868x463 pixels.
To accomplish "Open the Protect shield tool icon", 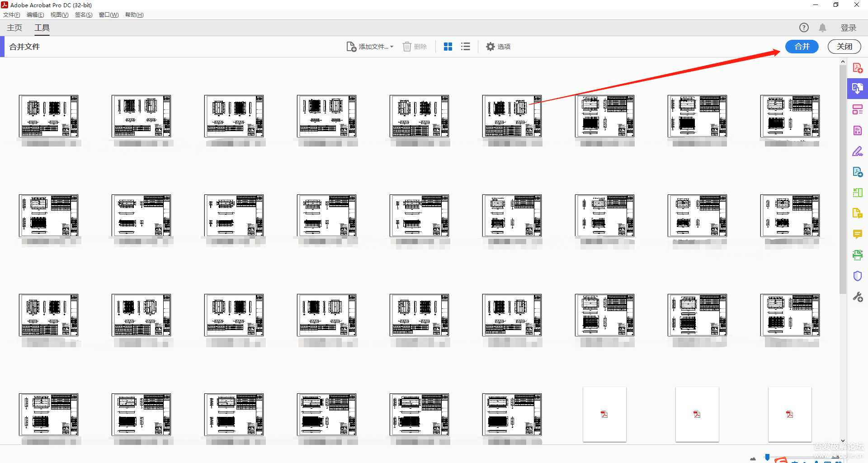I will tap(858, 276).
